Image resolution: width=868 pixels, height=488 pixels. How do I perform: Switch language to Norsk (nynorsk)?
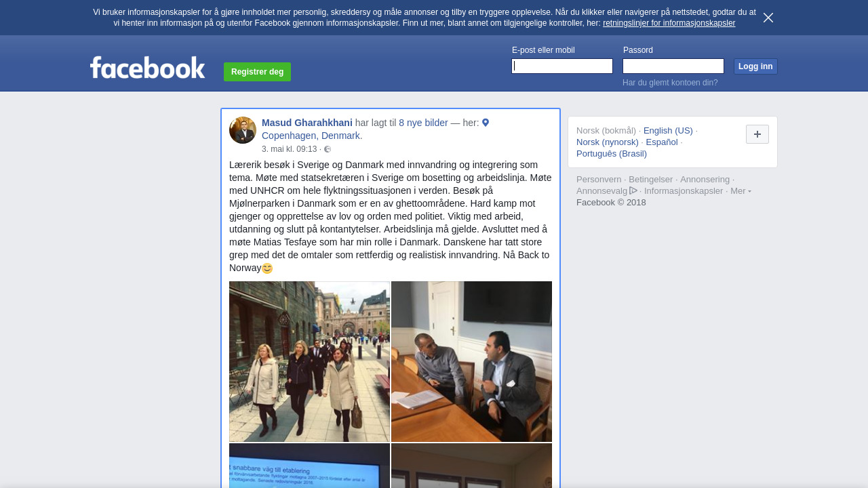tap(608, 142)
